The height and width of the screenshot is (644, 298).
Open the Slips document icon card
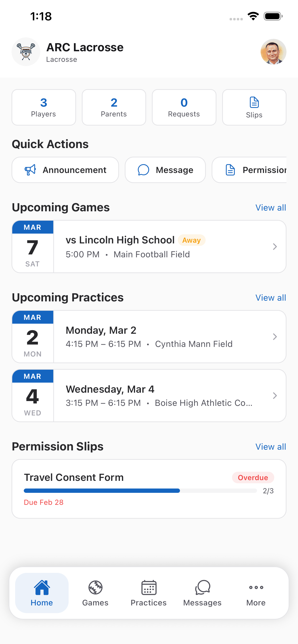coord(254,107)
